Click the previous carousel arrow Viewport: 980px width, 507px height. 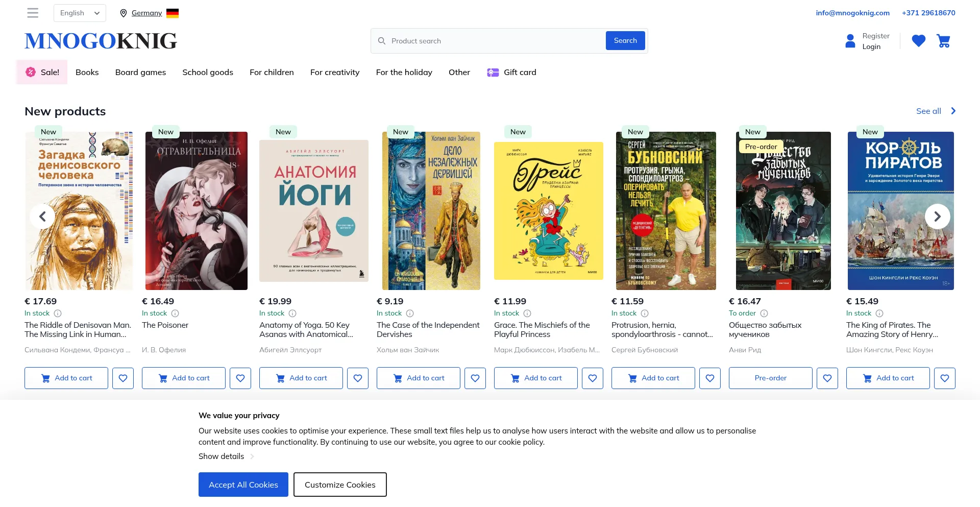point(43,216)
